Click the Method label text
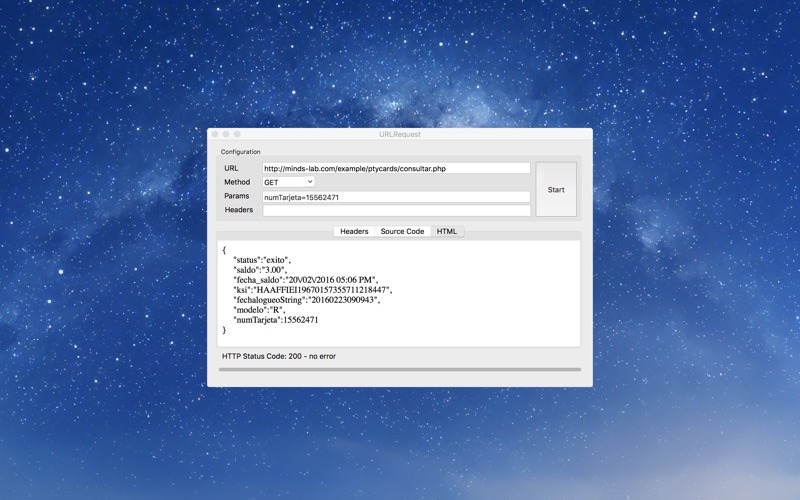Screen dimensions: 800x500 click(x=237, y=183)
